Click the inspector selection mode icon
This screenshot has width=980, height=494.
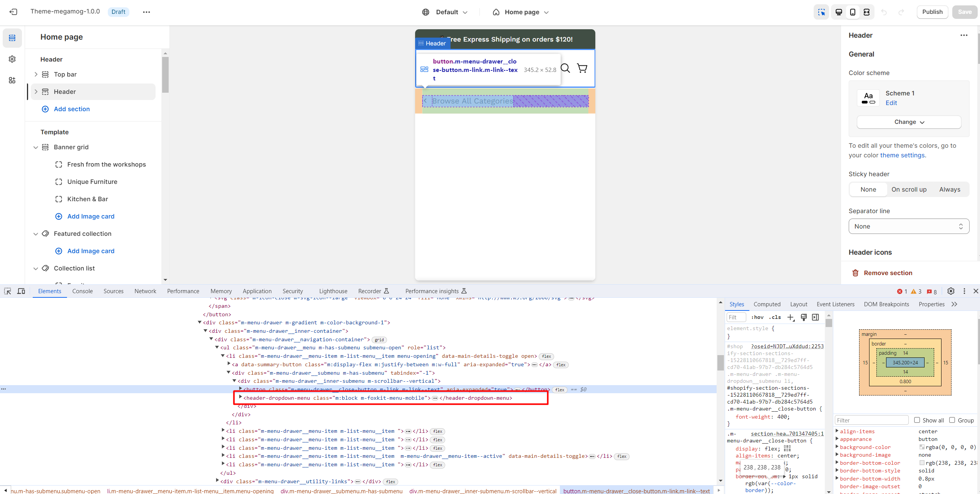point(821,12)
